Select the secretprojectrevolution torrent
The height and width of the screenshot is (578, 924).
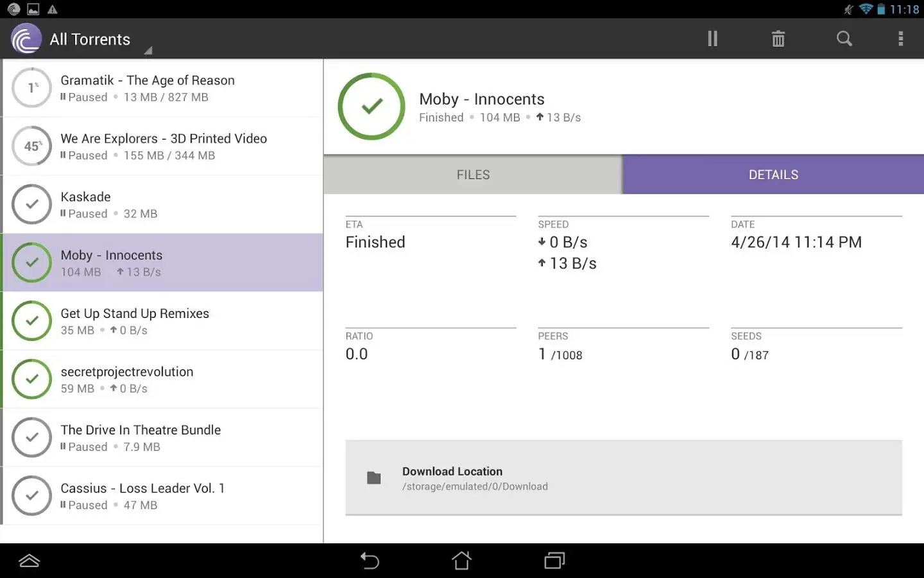coord(163,379)
